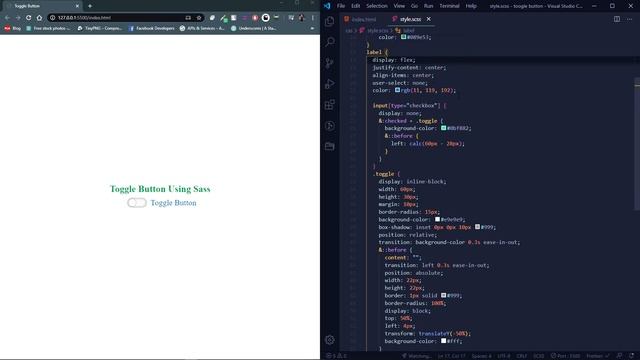This screenshot has width=640, height=360.
Task: Open the Edit menu
Action: tap(356, 6)
